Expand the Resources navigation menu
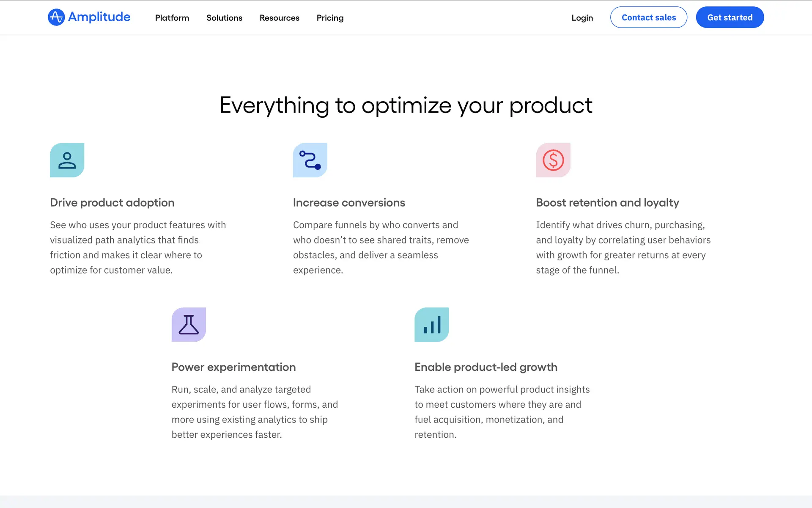Image resolution: width=812 pixels, height=508 pixels. click(x=279, y=18)
